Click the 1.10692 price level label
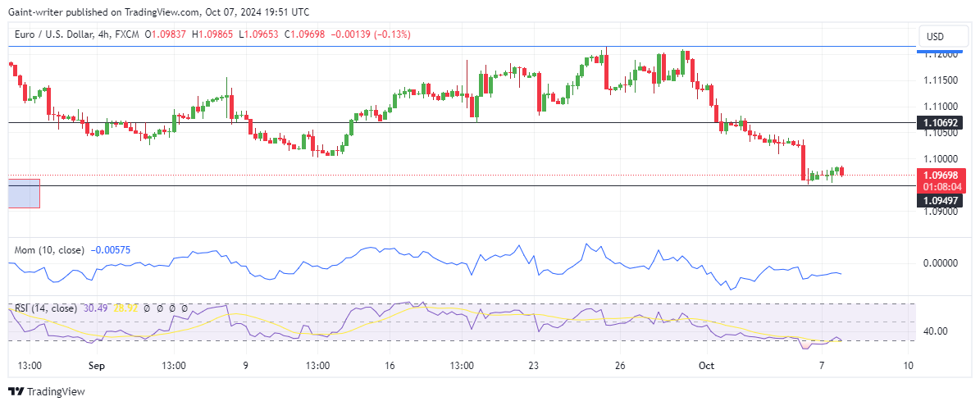The height and width of the screenshot is (406, 980). click(x=939, y=122)
